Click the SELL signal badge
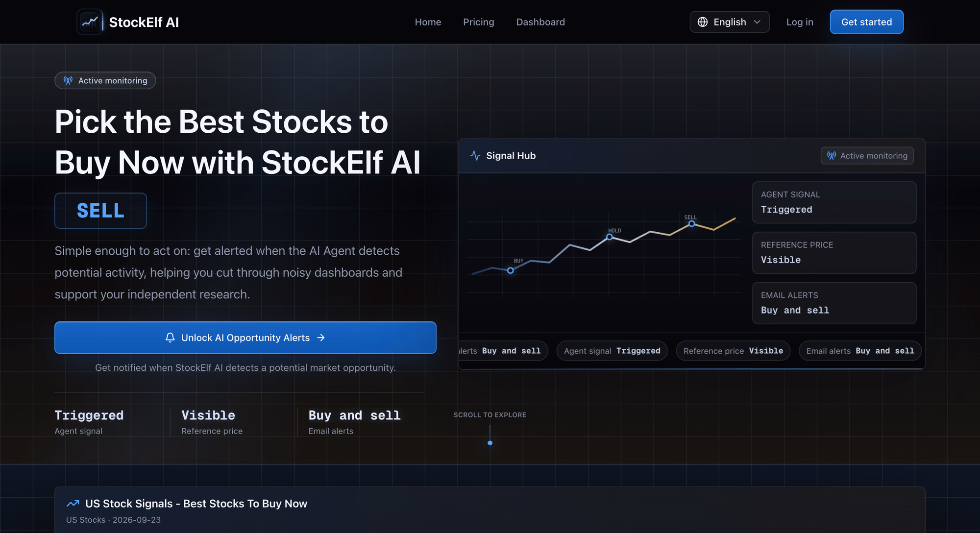Viewport: 980px width, 533px height. click(100, 211)
